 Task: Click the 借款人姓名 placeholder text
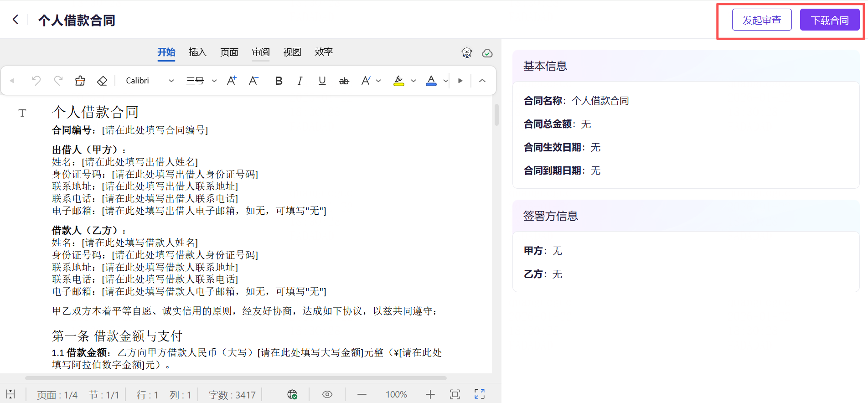pyautogui.click(x=140, y=243)
